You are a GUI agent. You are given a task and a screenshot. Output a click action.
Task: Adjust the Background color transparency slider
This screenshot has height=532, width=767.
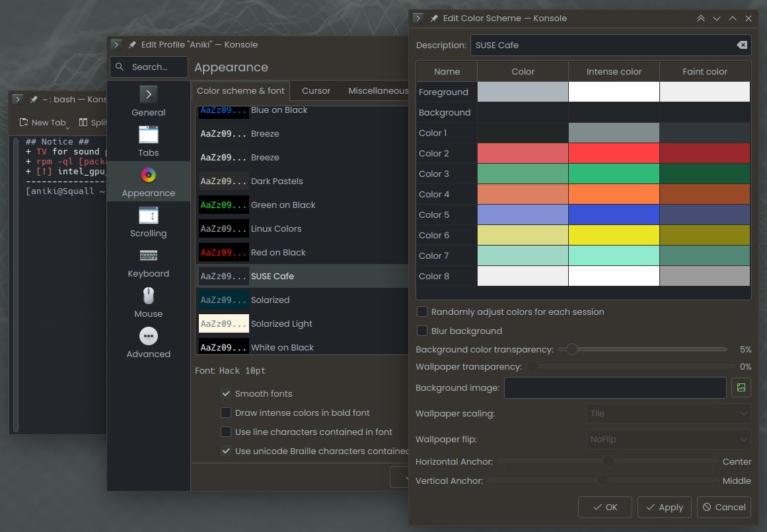coord(643,349)
